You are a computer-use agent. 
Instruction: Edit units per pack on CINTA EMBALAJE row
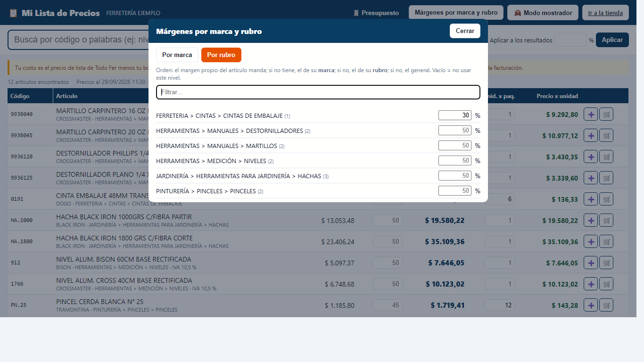tap(500, 199)
